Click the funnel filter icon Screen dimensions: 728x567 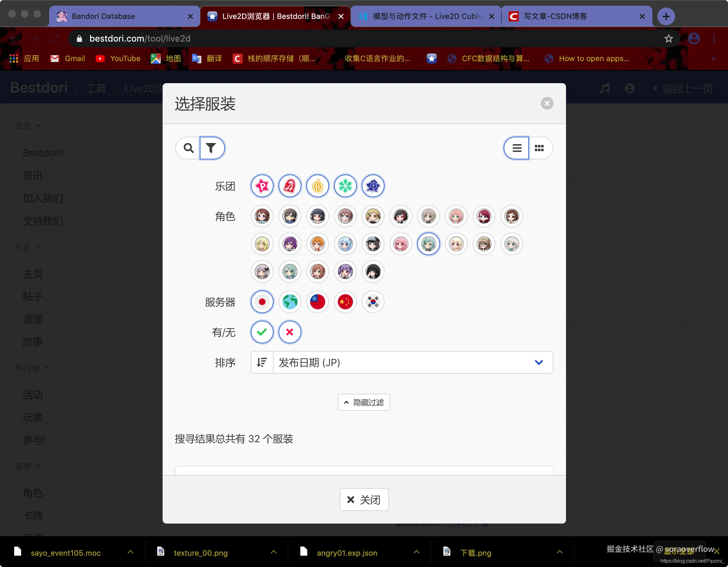point(212,148)
